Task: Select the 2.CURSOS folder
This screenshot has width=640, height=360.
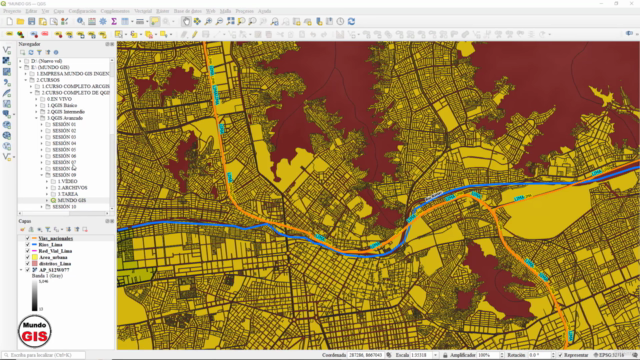Action: coord(48,80)
